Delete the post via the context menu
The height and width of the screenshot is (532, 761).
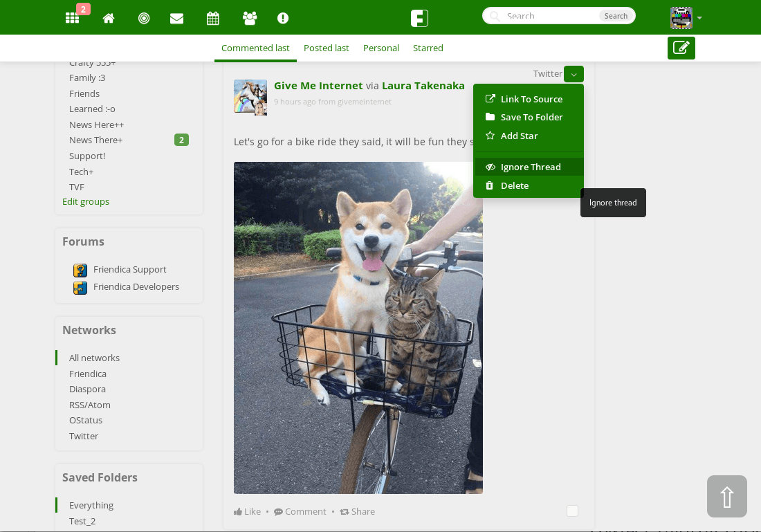pos(515,185)
